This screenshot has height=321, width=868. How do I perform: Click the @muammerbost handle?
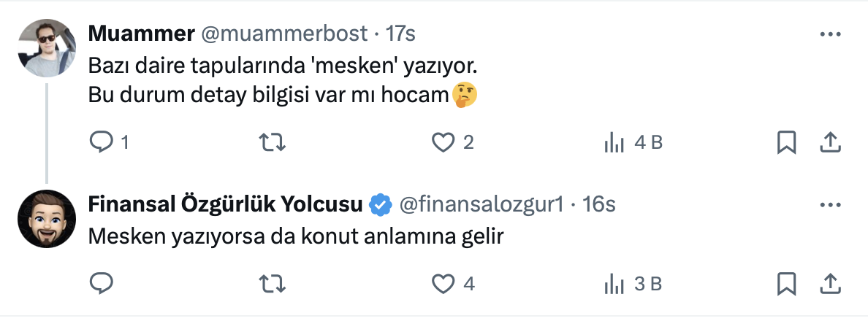point(284,34)
